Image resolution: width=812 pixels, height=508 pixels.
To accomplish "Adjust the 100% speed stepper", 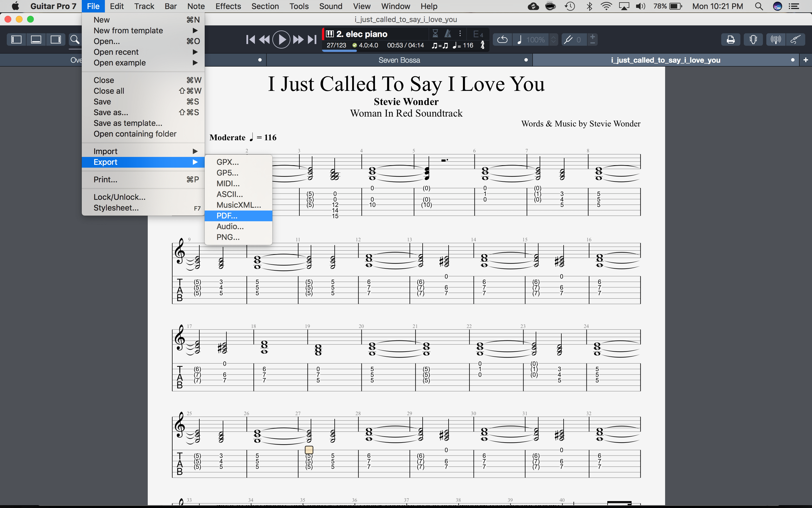I will 553,40.
